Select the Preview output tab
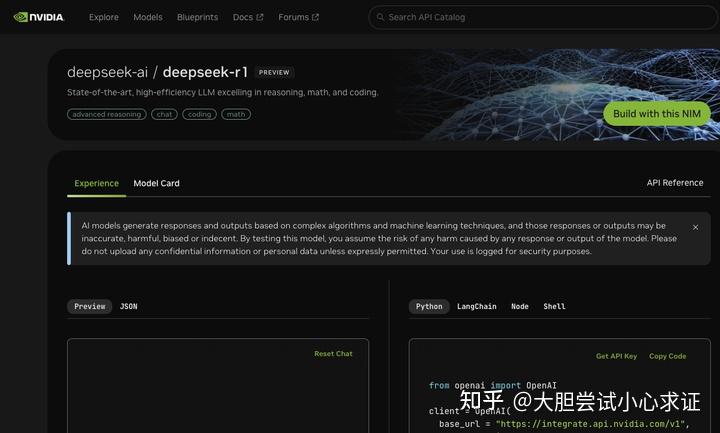The image size is (720, 433). coord(90,306)
